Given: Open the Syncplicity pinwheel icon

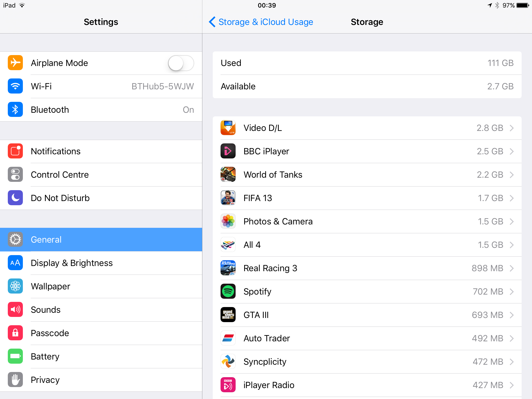Looking at the screenshot, I should tap(228, 362).
